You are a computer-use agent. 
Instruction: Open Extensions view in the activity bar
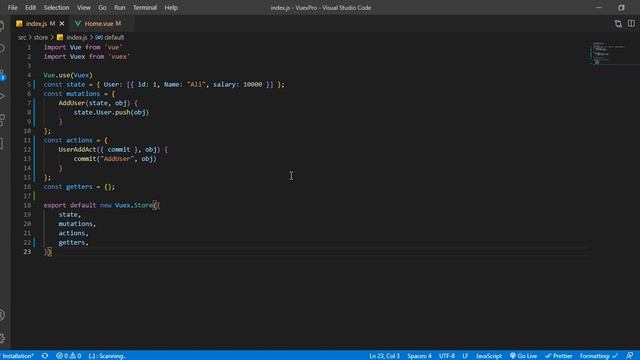[x=2, y=120]
